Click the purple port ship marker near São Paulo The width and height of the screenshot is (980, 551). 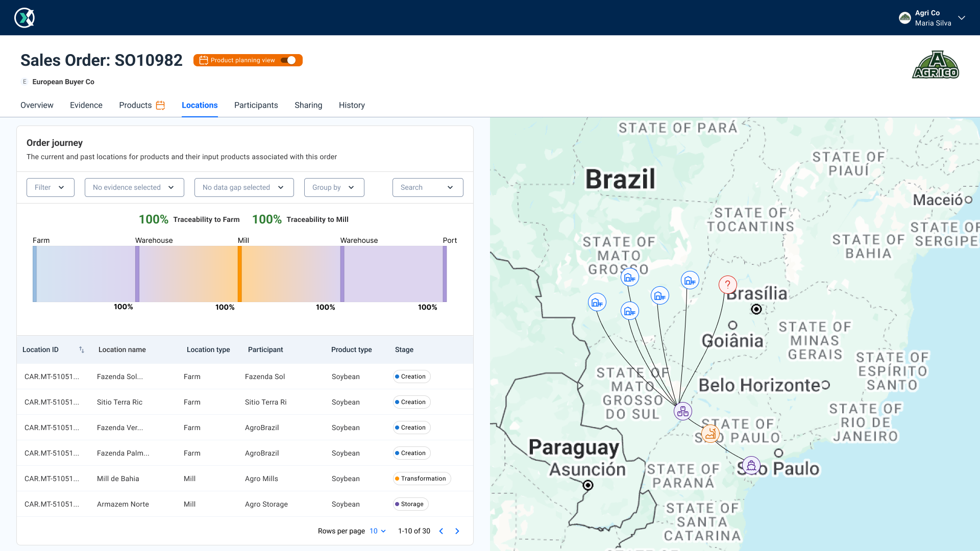(x=751, y=465)
